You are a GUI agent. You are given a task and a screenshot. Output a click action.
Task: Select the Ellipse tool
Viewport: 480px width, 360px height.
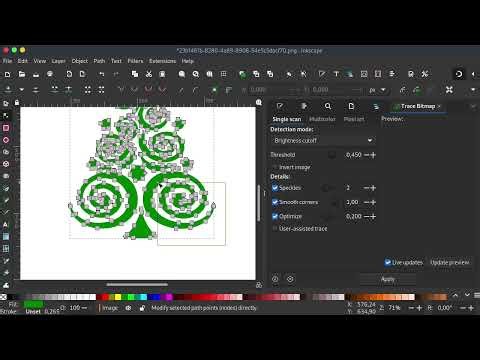pyautogui.click(x=6, y=140)
